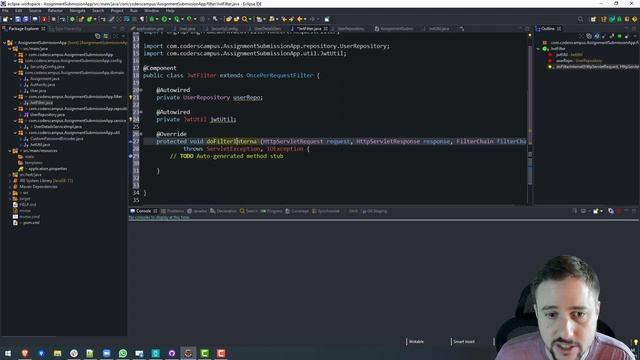The image size is (640, 360).
Task: Switch to the Git Staging tab
Action: 374,211
